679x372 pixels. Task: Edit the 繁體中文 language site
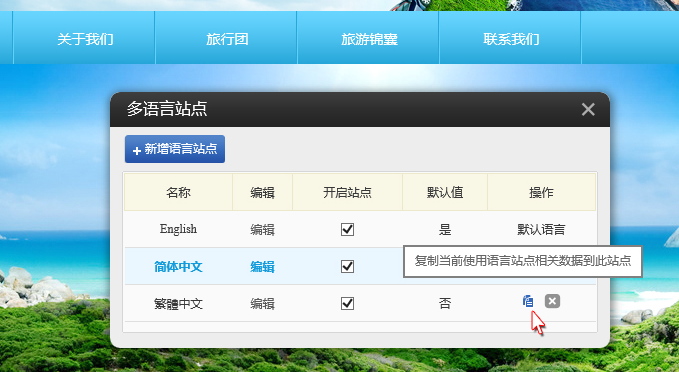[x=262, y=304]
